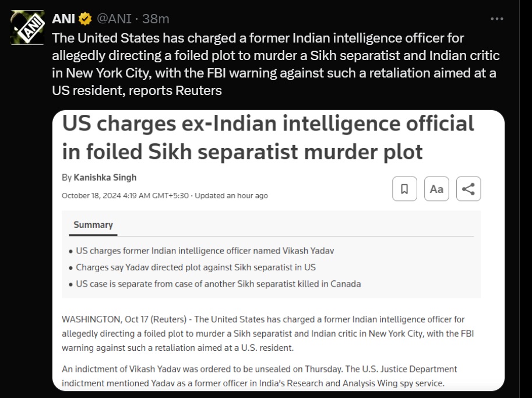Click the ANI display name

(x=64, y=19)
